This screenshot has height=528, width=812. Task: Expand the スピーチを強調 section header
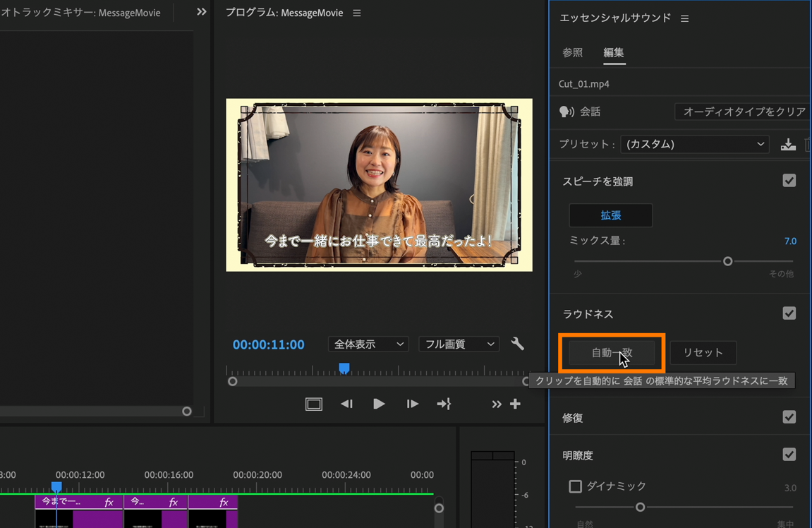pyautogui.click(x=598, y=181)
